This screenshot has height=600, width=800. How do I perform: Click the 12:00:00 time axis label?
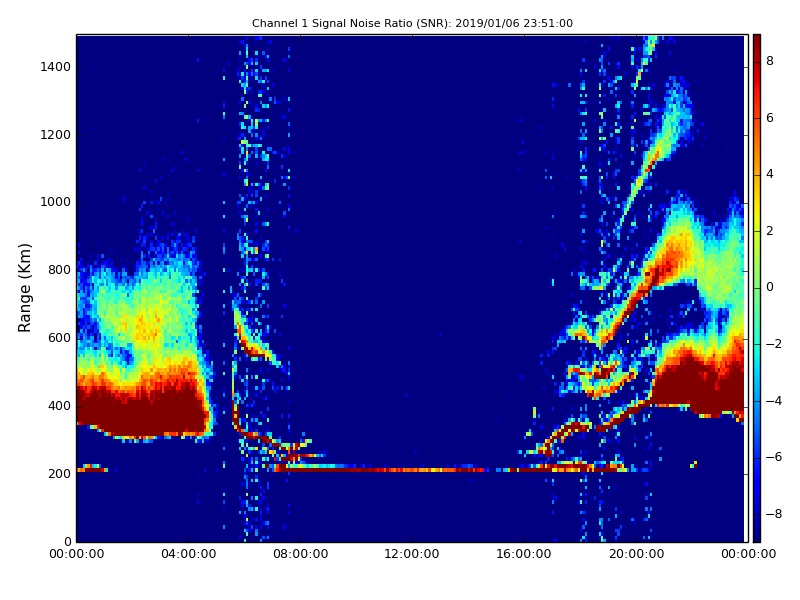tap(412, 554)
